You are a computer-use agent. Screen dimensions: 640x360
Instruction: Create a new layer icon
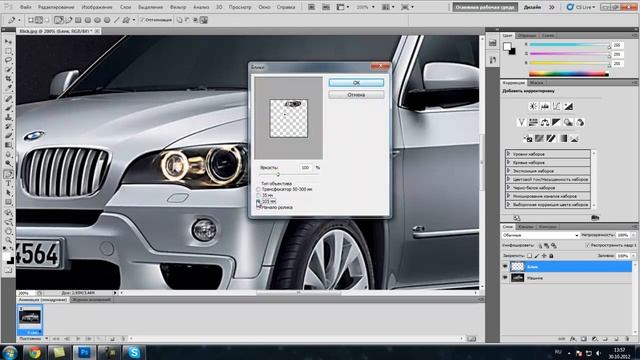point(616,339)
